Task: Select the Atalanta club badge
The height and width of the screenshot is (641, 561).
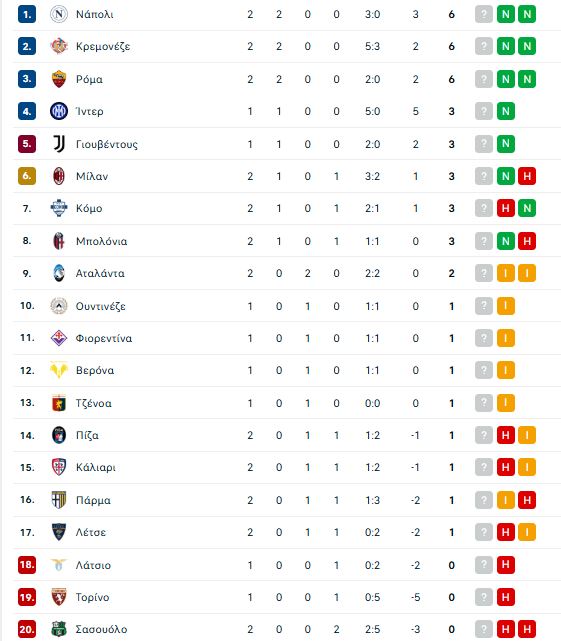Action: coord(58,273)
